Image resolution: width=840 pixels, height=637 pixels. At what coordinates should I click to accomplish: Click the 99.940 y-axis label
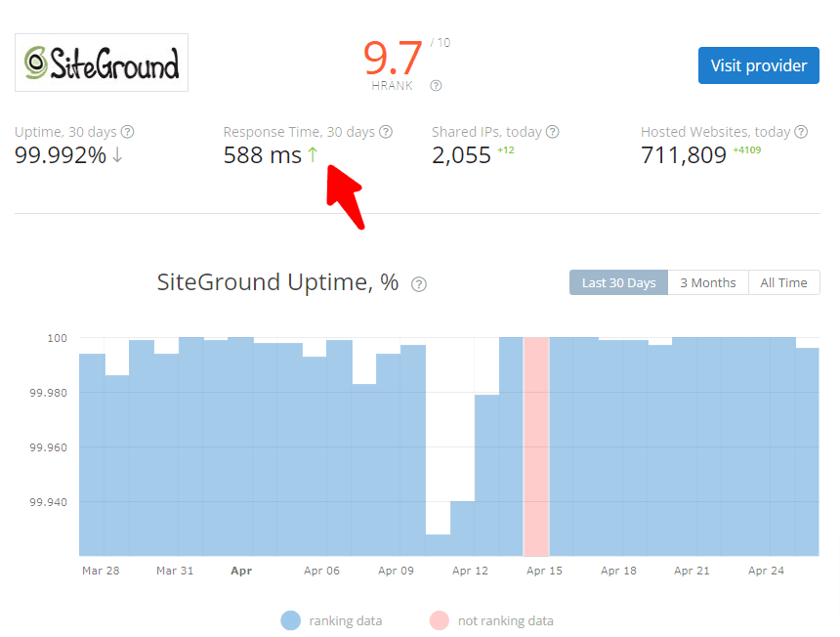coord(48,502)
